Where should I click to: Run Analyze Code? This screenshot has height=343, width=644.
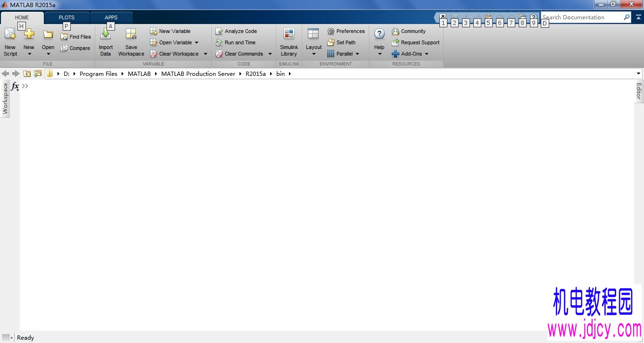(x=236, y=31)
